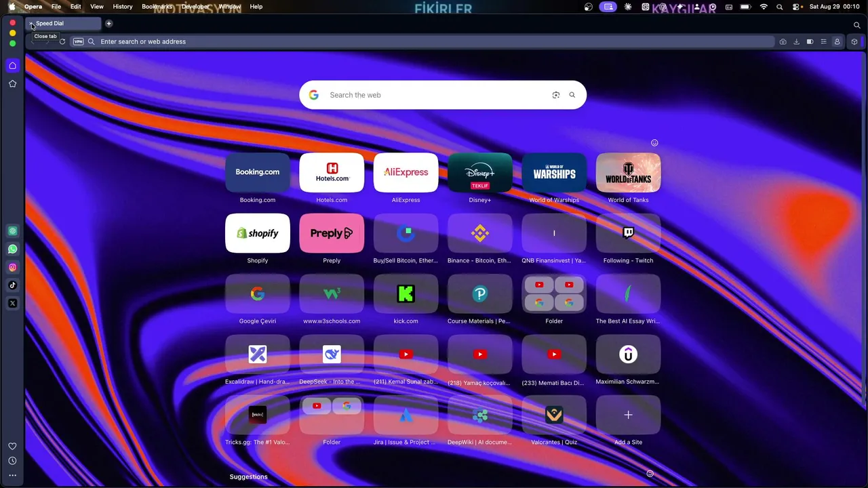This screenshot has width=868, height=488.
Task: Click the VPN badge in the address bar
Action: [x=78, y=41]
